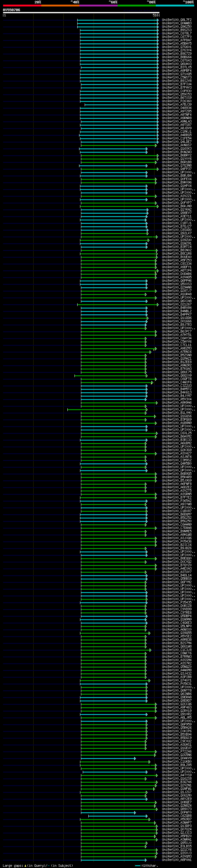This screenshot has width=197, height=868.
Task: Click the purple ~60% identity legend segment
Action: pos(98,6)
